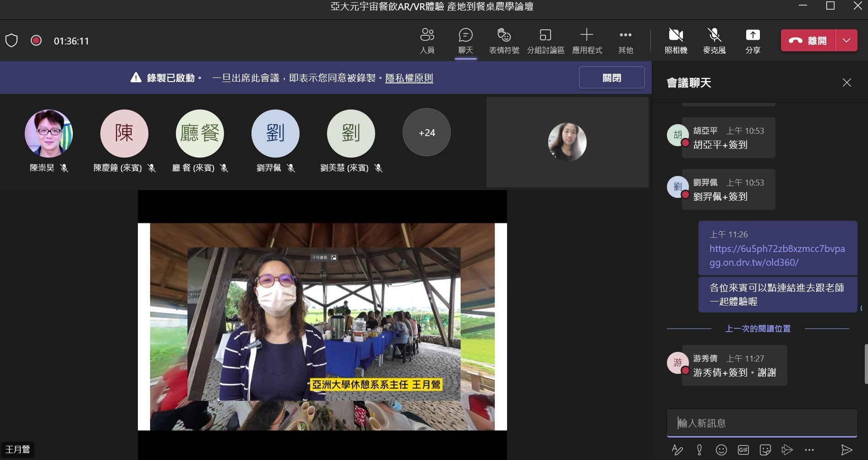868x460 pixels.
Task: Select 劉美慧 (來賓) participant avatar
Action: (351, 133)
